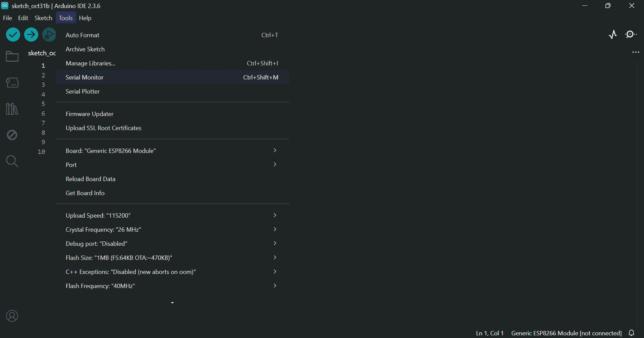Open the Serial Monitor icon top right
Image resolution: width=644 pixels, height=338 pixels.
click(630, 34)
